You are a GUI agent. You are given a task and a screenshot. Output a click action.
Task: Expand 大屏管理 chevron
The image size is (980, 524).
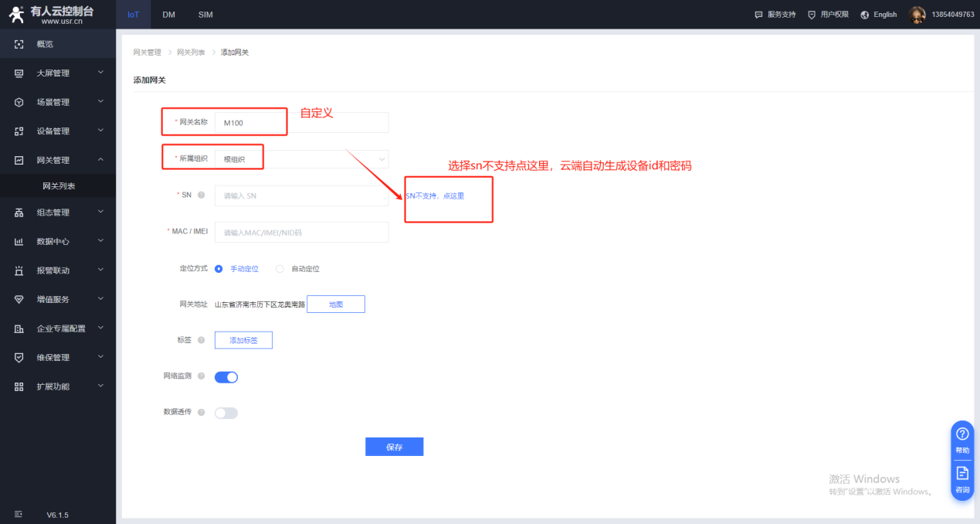pyautogui.click(x=100, y=73)
